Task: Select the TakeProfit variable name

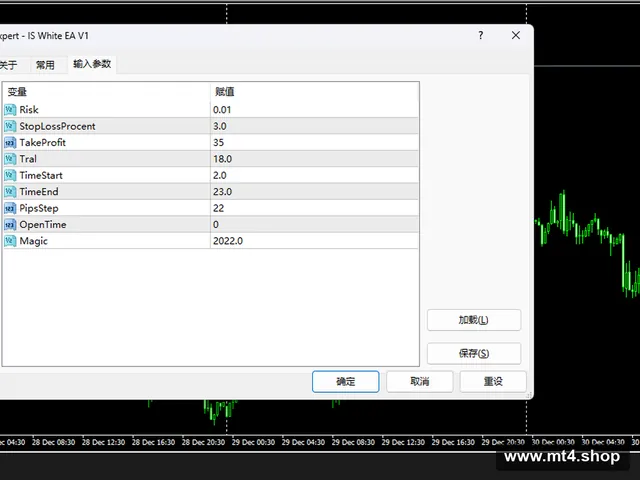Action: (x=42, y=142)
